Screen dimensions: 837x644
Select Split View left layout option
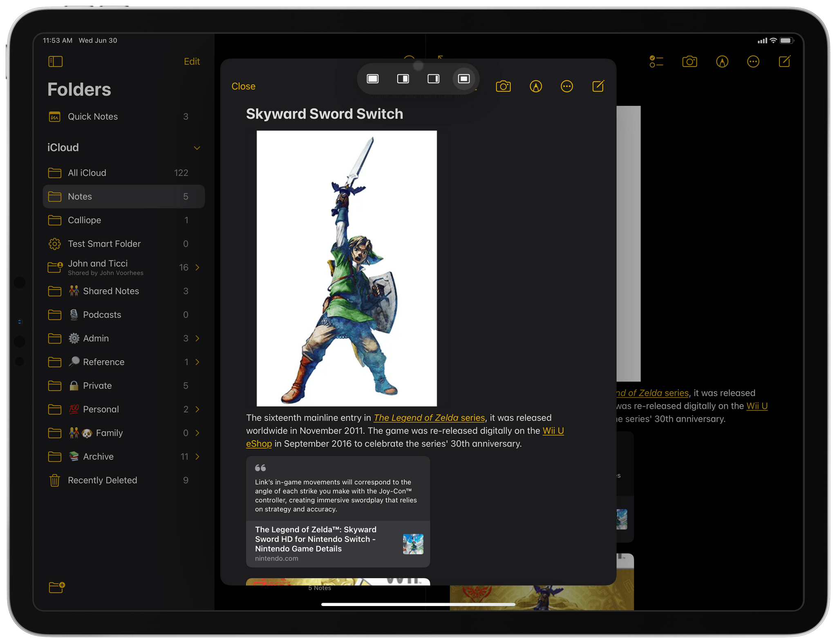coord(403,78)
